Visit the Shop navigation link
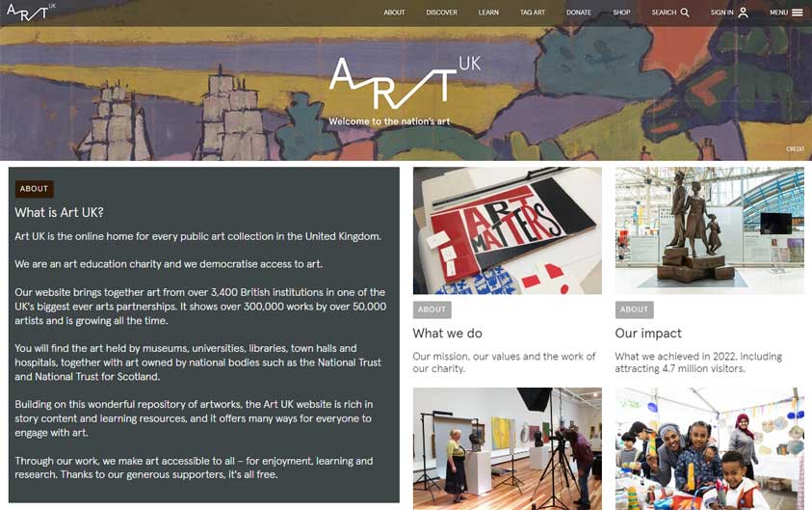812x510 pixels. (621, 13)
